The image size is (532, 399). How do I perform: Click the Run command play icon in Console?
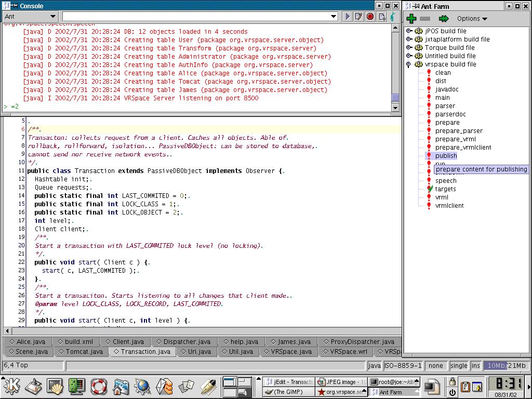[x=348, y=17]
